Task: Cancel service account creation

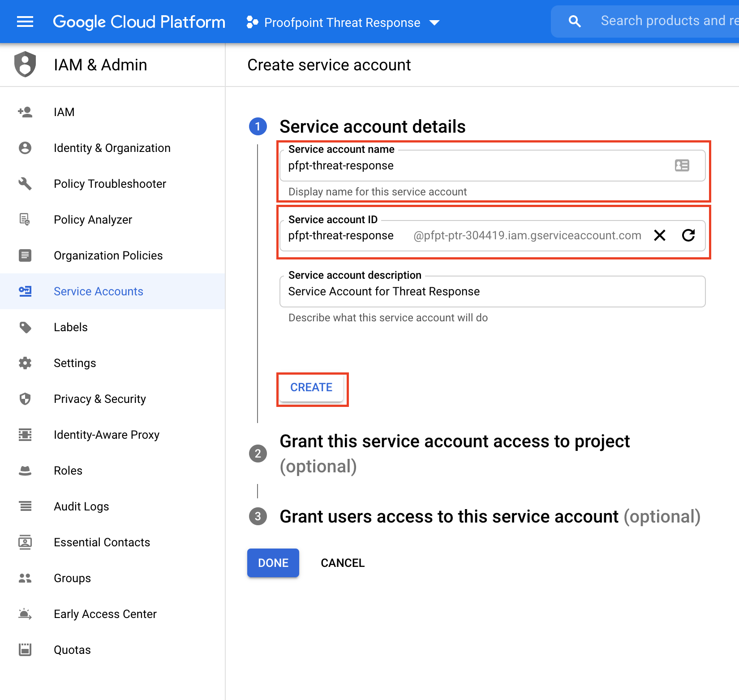Action: point(343,563)
